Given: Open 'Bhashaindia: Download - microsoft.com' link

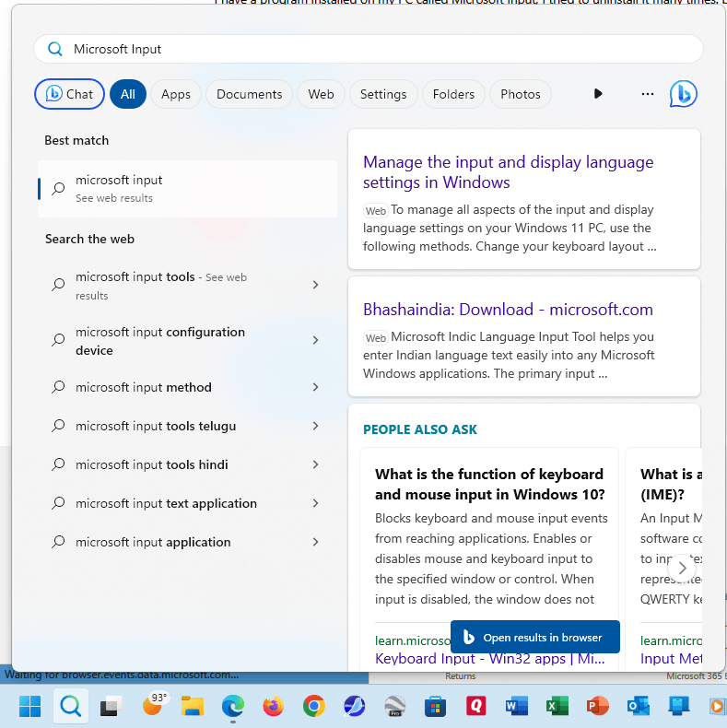Looking at the screenshot, I should 508,310.
